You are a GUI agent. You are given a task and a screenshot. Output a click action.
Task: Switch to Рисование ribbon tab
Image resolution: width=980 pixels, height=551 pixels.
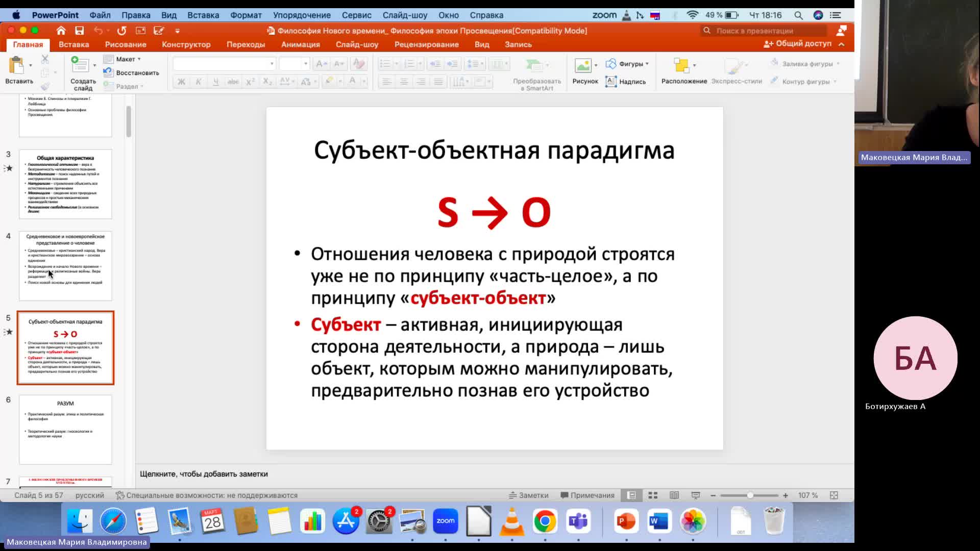(x=126, y=44)
